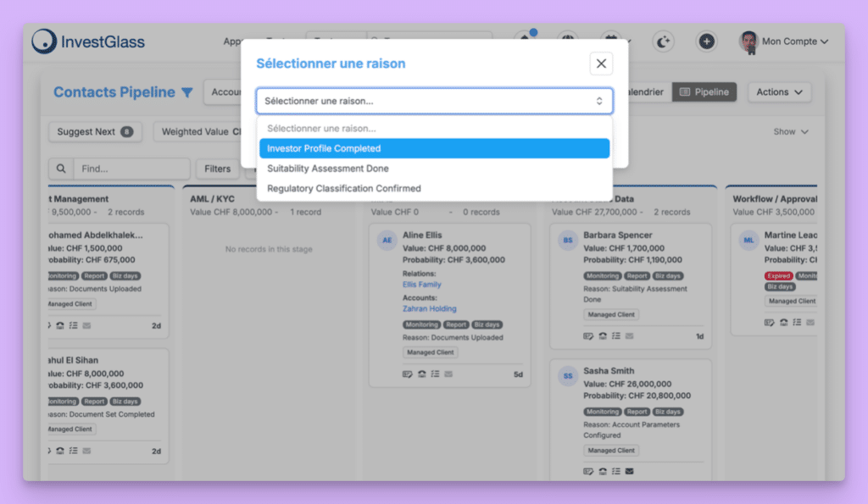868x504 pixels.
Task: Focus the Find... search field
Action: (131, 169)
